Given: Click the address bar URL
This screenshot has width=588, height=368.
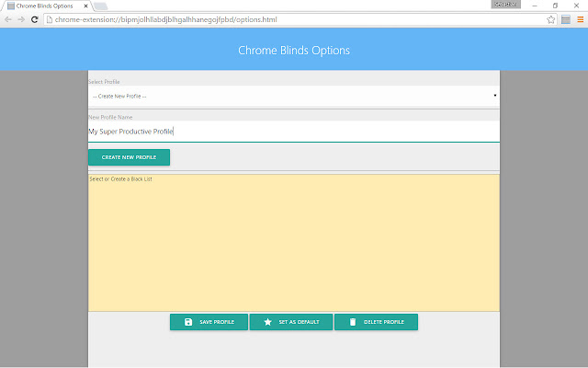Looking at the screenshot, I should click(165, 19).
